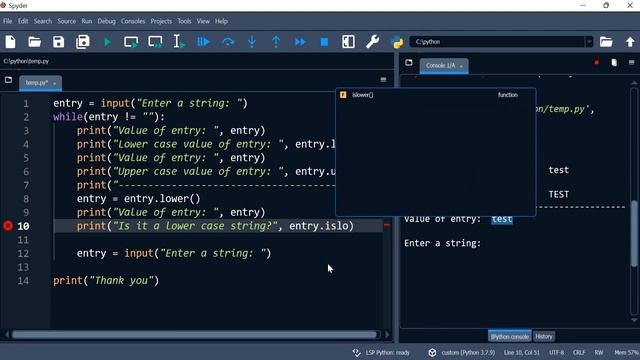The height and width of the screenshot is (360, 640).
Task: Switch to IPython console tab
Action: 509,337
